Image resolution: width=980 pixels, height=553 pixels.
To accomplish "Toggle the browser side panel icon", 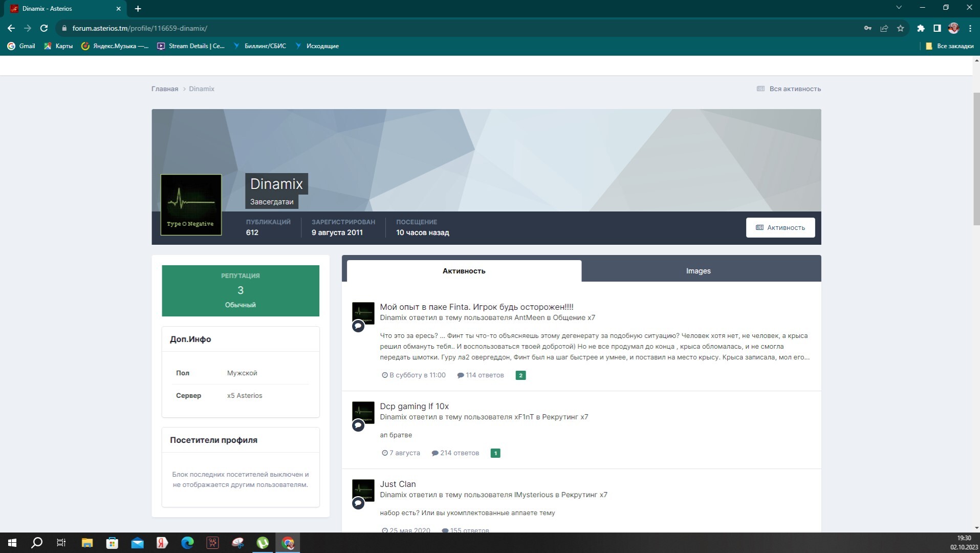I will [x=937, y=28].
